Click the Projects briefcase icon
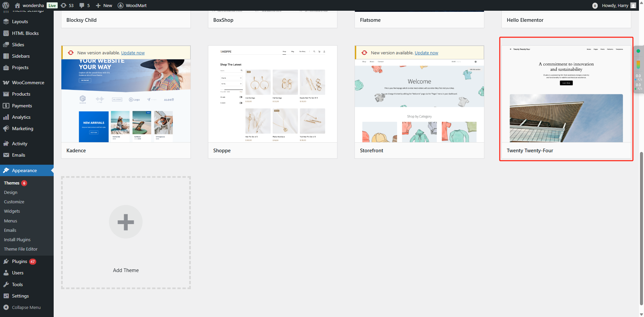 [6, 67]
